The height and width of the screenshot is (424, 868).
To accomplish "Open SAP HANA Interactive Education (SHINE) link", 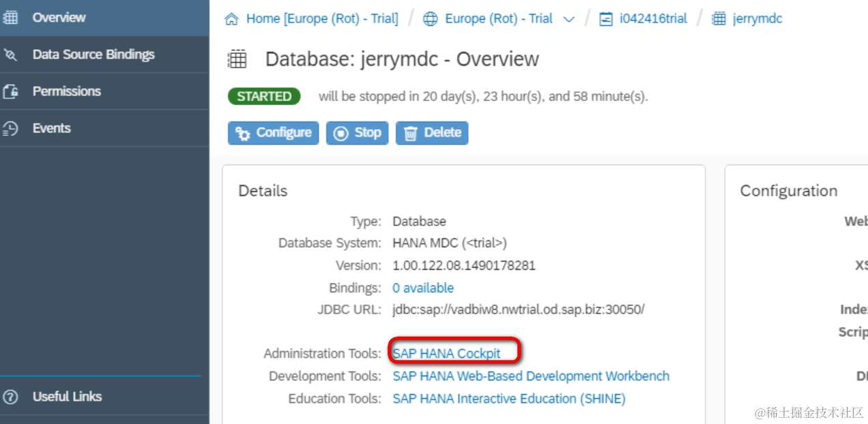I will (509, 399).
